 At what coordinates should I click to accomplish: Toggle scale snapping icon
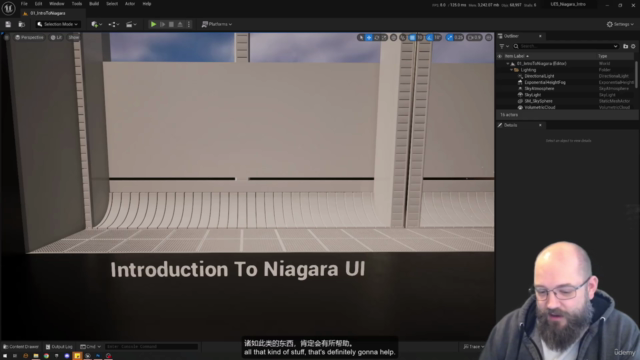coord(450,38)
